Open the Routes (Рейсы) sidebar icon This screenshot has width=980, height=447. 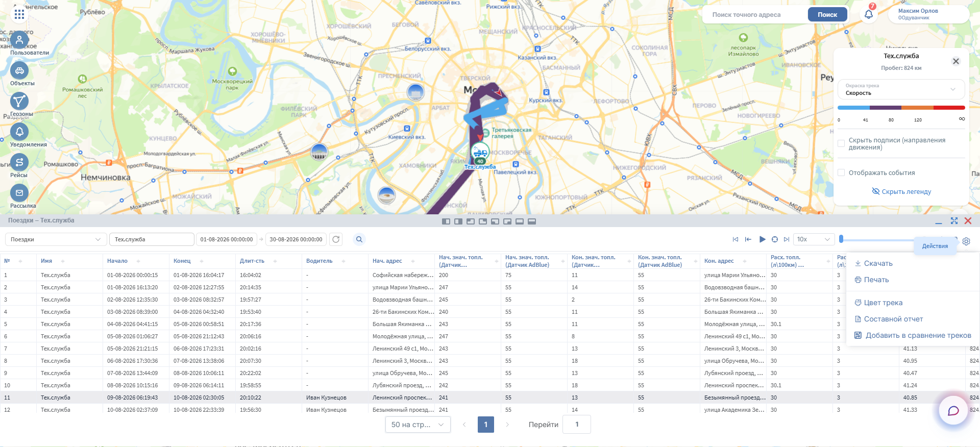(19, 162)
